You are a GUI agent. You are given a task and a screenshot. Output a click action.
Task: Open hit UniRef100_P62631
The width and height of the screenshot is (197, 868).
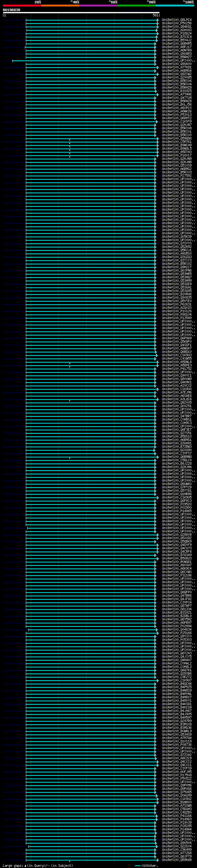point(177,304)
